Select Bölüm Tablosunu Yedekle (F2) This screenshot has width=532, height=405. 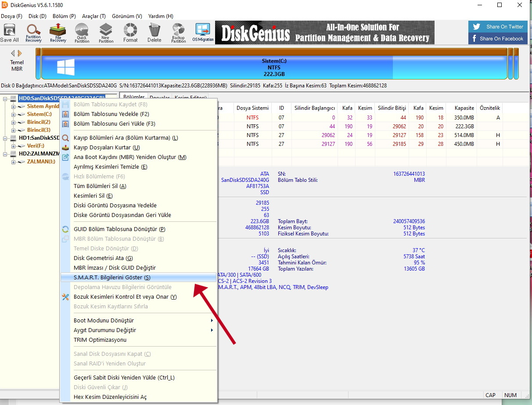139,114
